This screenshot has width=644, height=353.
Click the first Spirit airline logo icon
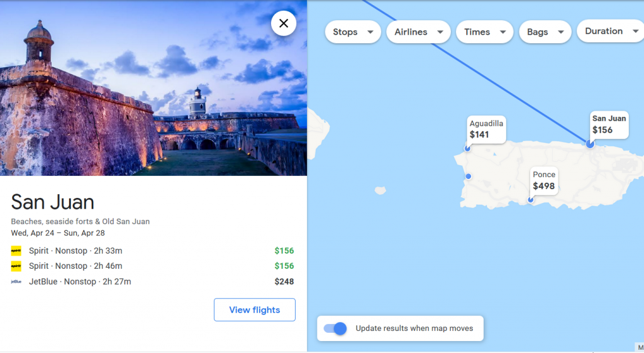coord(16,251)
